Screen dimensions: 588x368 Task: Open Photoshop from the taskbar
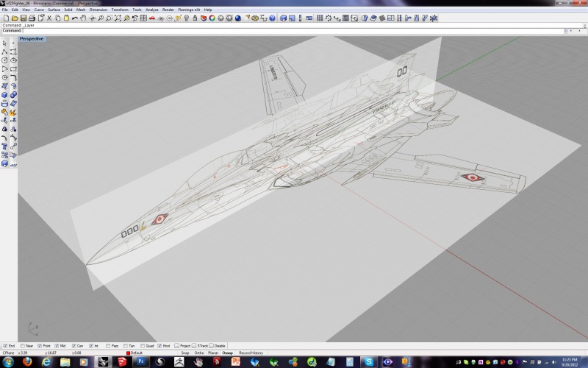[x=141, y=362]
